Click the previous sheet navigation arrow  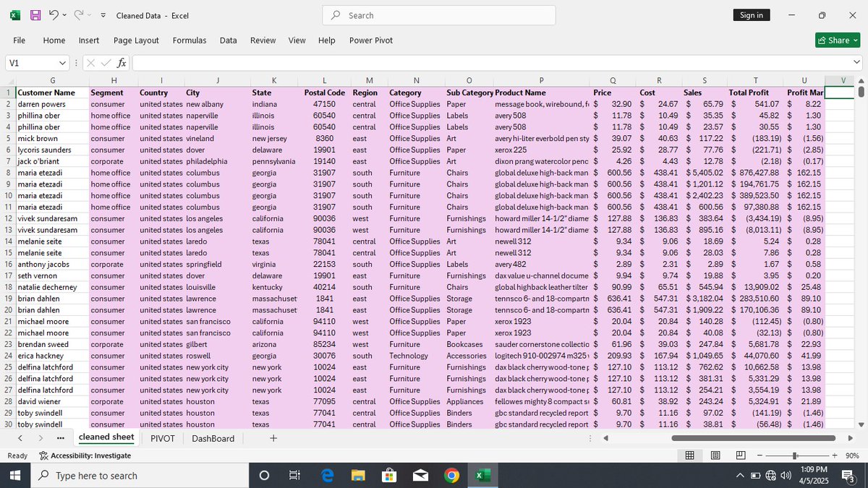(20, 438)
